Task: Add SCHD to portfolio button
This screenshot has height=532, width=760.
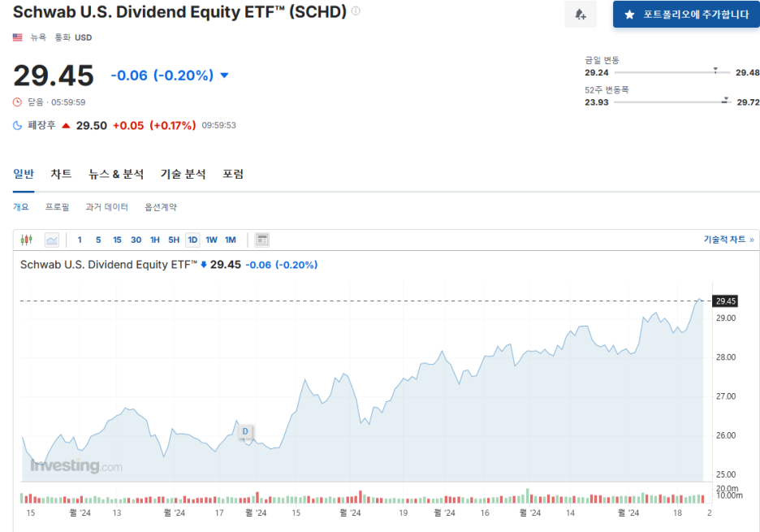Action: [686, 15]
